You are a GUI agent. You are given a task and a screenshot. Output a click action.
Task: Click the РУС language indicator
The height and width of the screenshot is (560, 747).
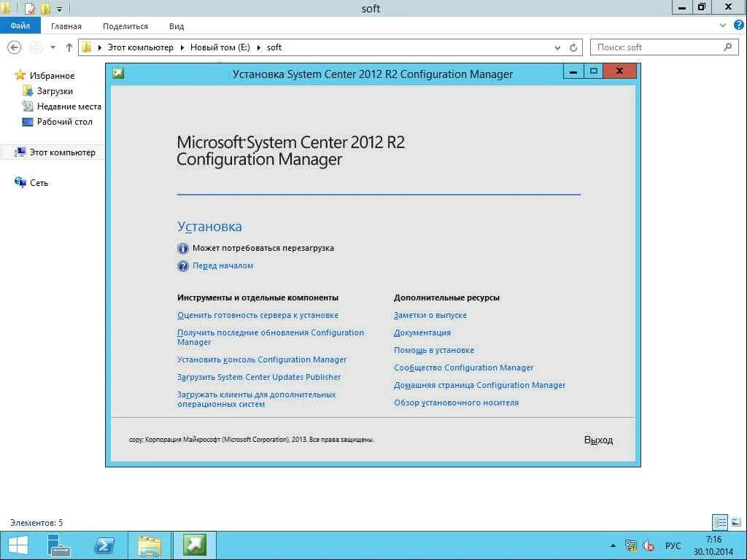click(x=673, y=545)
